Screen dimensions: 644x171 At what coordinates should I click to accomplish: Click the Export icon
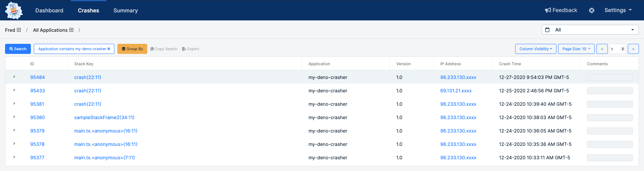pos(184,49)
